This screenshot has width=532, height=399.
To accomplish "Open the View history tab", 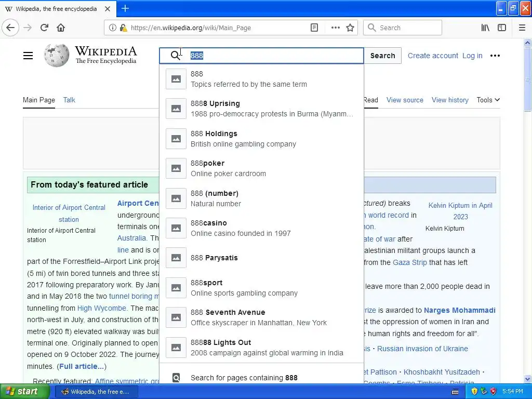I will [x=450, y=100].
